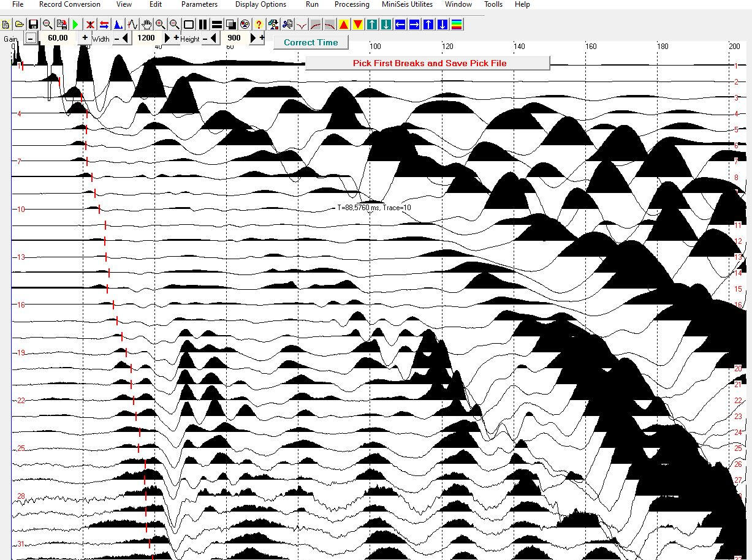Click the red up triangle icon

[x=344, y=25]
